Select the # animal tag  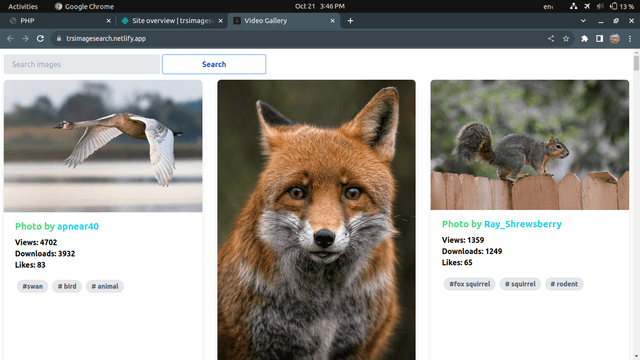coord(105,286)
